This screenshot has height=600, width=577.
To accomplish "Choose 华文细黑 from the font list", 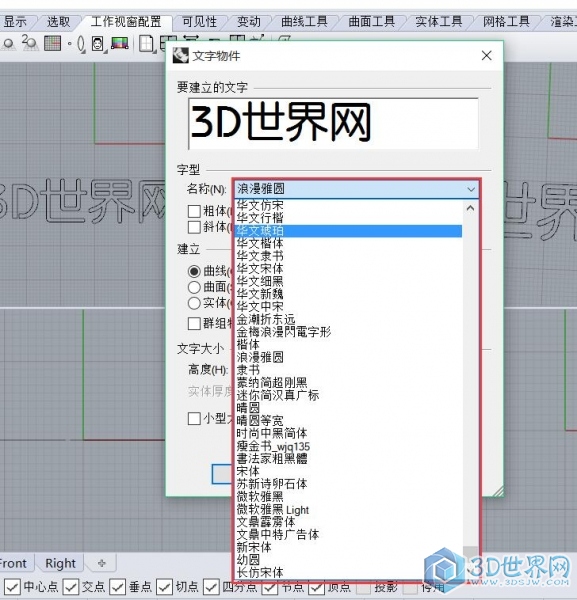I will 349,281.
